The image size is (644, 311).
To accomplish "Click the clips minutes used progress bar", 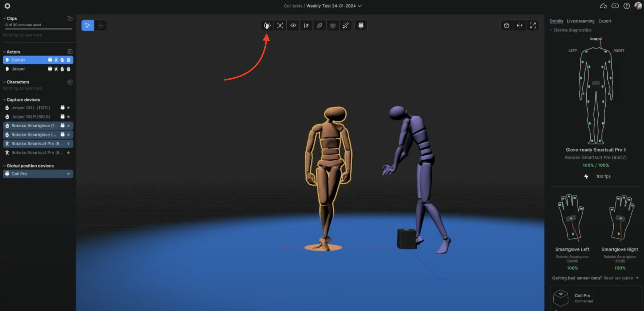I will pos(38,29).
